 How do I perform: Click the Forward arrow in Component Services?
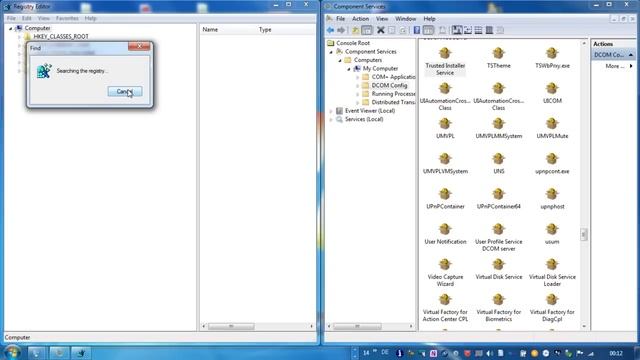(x=341, y=30)
